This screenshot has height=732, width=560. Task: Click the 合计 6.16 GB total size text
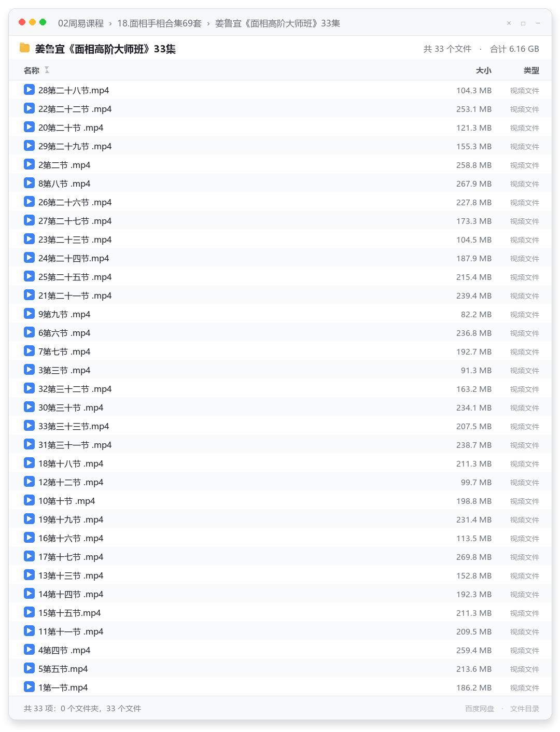click(x=514, y=49)
